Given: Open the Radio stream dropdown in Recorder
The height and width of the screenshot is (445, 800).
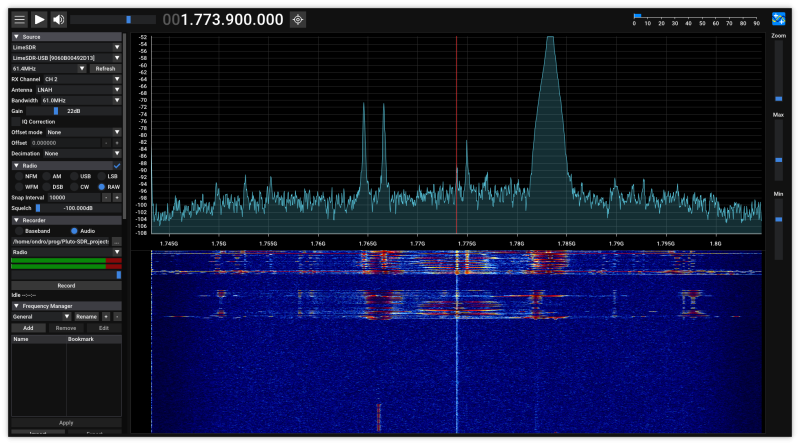Looking at the screenshot, I should (66, 253).
